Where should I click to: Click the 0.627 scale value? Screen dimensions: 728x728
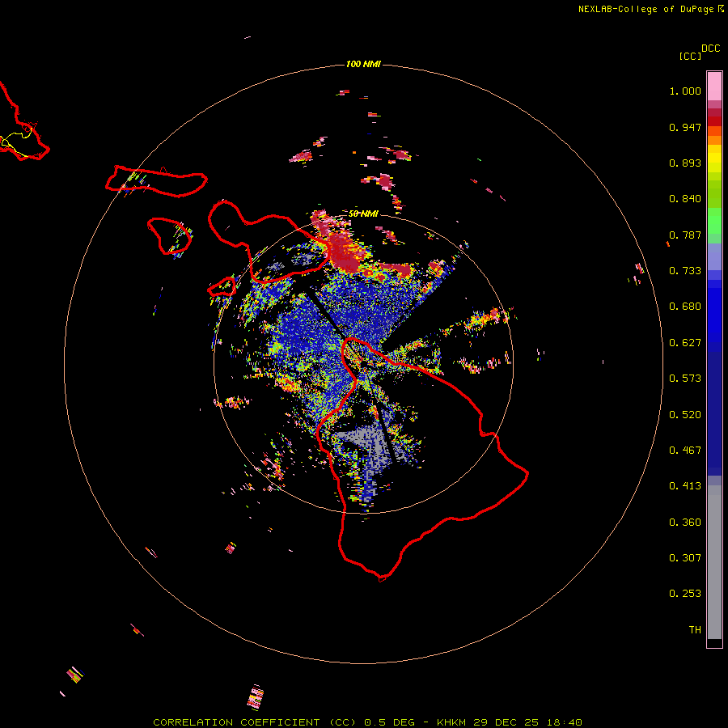[685, 343]
